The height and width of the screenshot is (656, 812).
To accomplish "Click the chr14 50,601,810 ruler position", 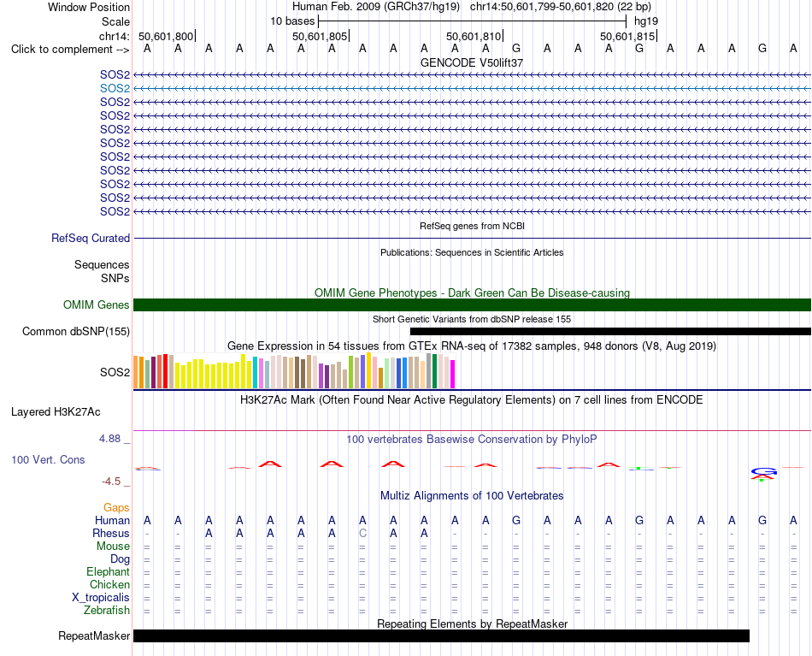I will pyautogui.click(x=474, y=36).
